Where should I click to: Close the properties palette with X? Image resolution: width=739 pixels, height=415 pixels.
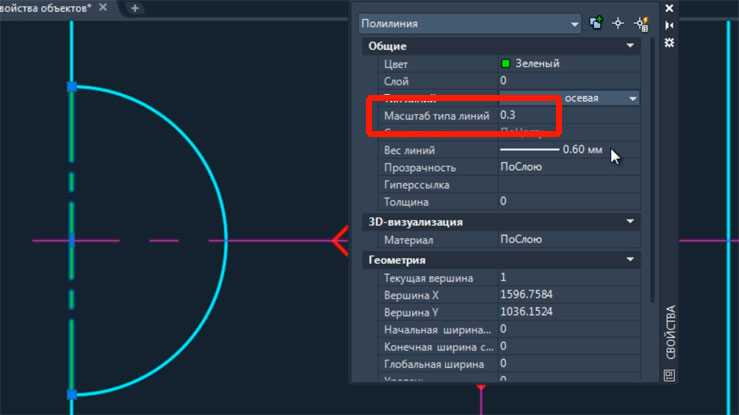[x=669, y=8]
